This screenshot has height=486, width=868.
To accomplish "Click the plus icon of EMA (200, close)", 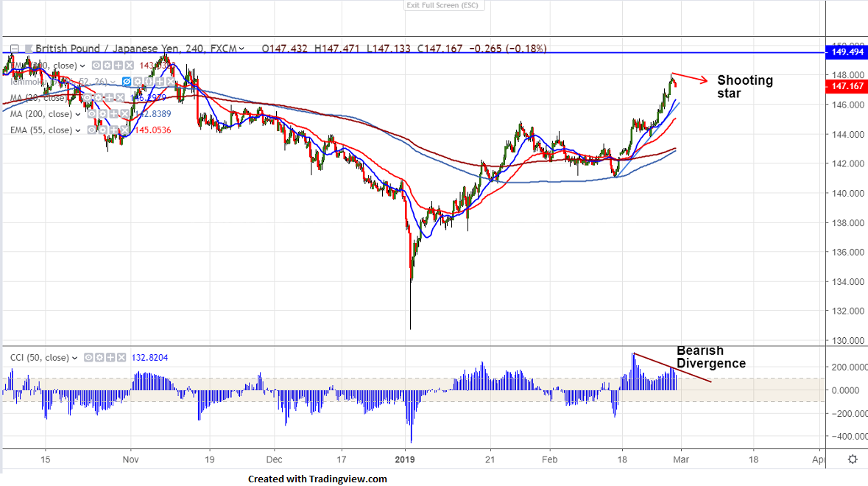I will pos(119,66).
